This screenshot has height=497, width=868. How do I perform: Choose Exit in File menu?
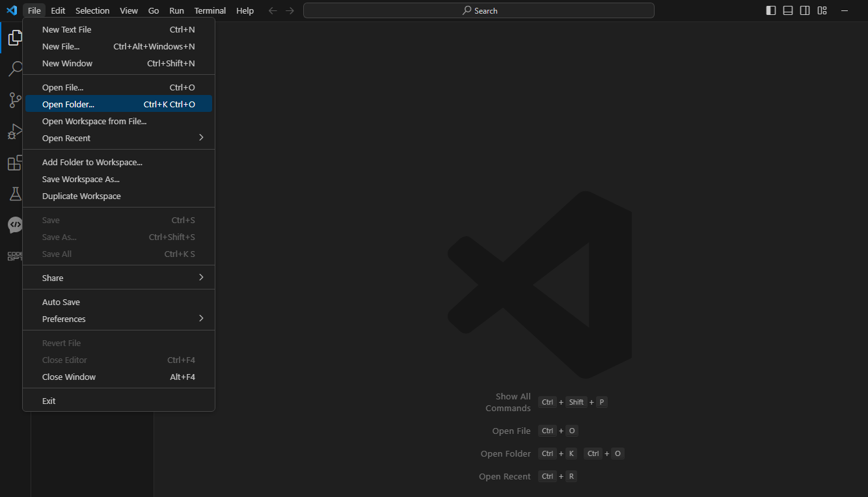pos(118,401)
